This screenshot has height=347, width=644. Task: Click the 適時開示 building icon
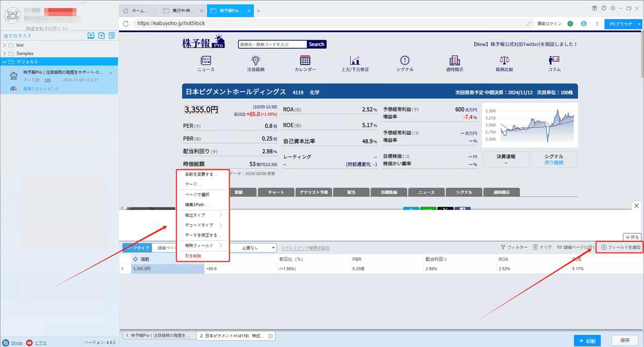455,60
